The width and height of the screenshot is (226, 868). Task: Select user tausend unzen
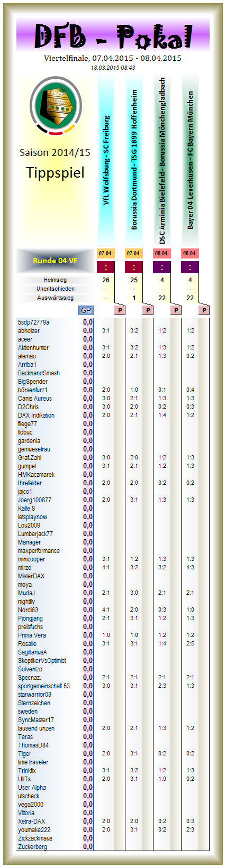click(36, 728)
